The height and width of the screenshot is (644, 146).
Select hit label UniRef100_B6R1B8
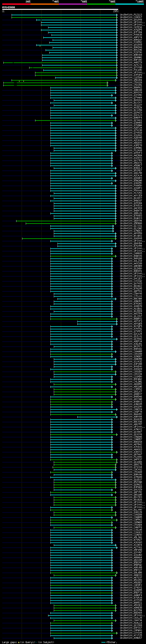click(x=131, y=259)
